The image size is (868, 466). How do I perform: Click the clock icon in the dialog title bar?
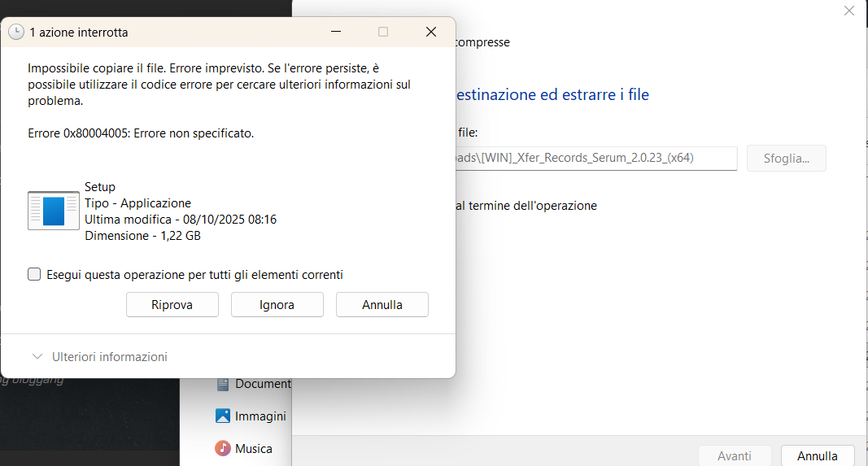tap(16, 33)
